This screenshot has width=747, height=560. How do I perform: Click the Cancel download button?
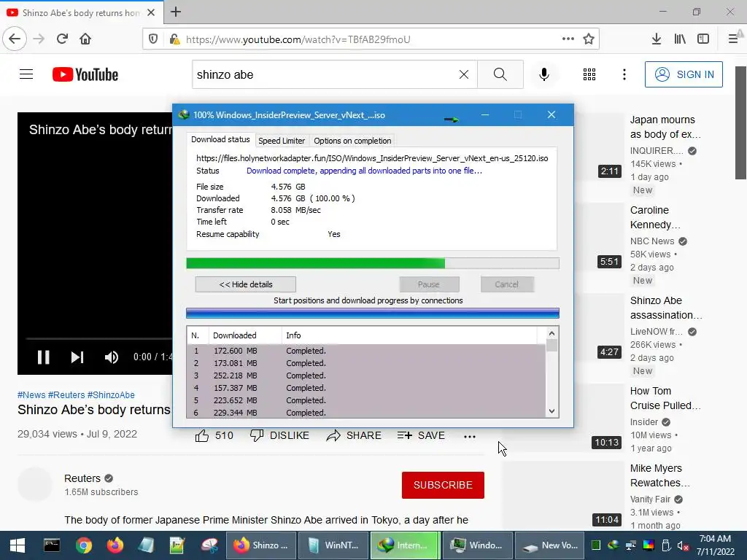(x=506, y=284)
